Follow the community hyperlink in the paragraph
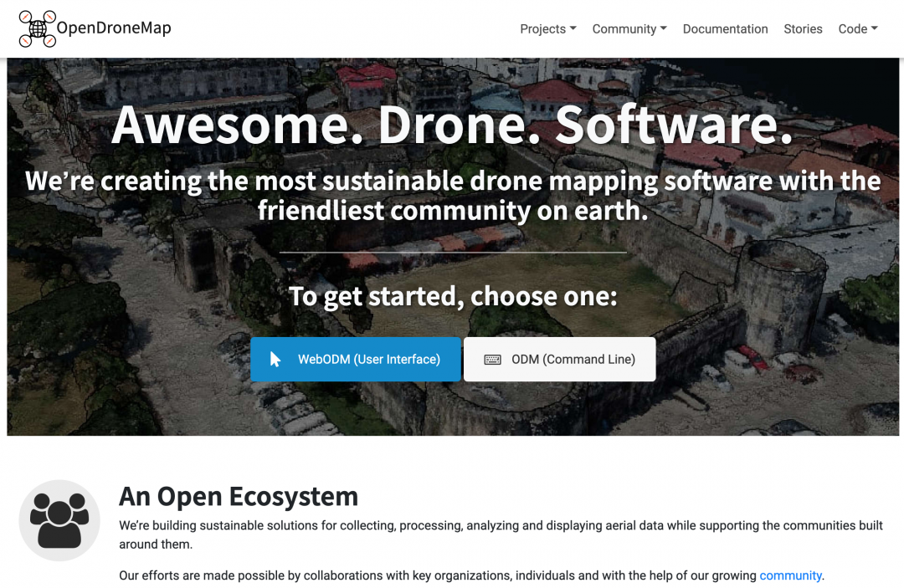904x588 pixels. [x=790, y=575]
